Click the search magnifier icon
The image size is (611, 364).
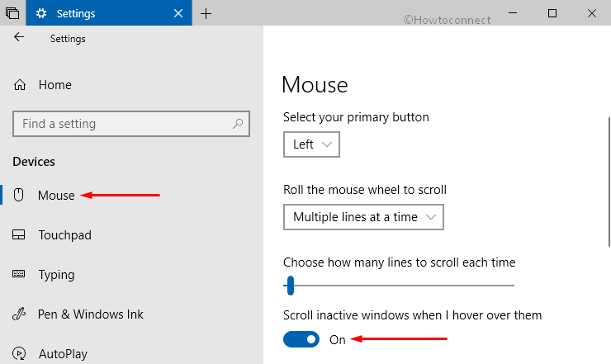click(238, 124)
